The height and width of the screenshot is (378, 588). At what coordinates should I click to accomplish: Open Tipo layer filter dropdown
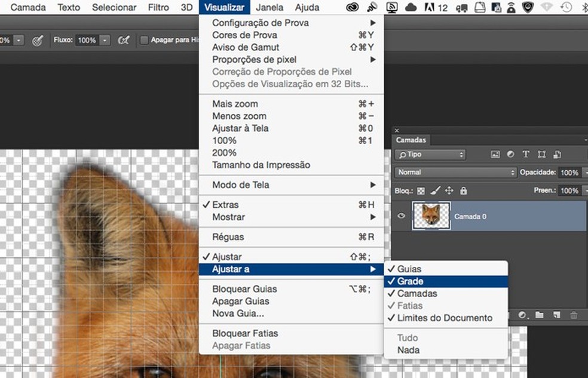coord(430,154)
